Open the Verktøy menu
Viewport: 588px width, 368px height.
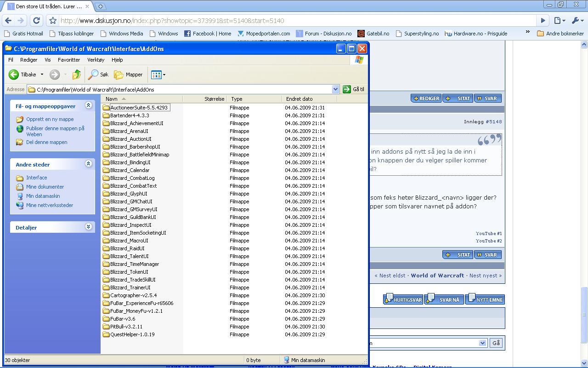click(x=96, y=60)
